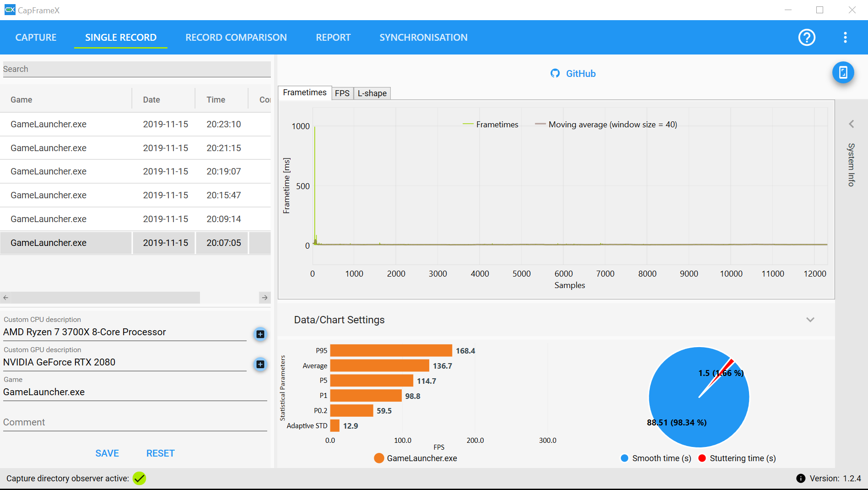Sort records by the Date column header
Viewport: 868px width, 490px height.
[163, 100]
